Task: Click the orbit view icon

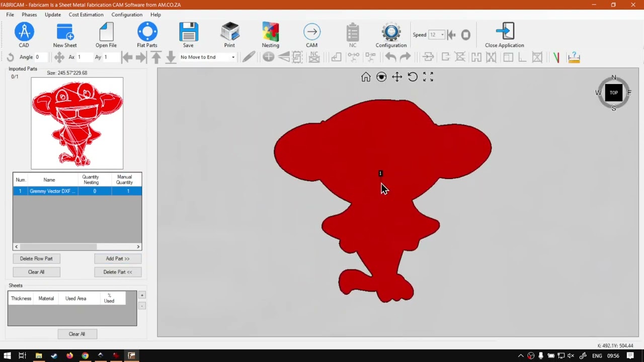Action: pos(381,77)
